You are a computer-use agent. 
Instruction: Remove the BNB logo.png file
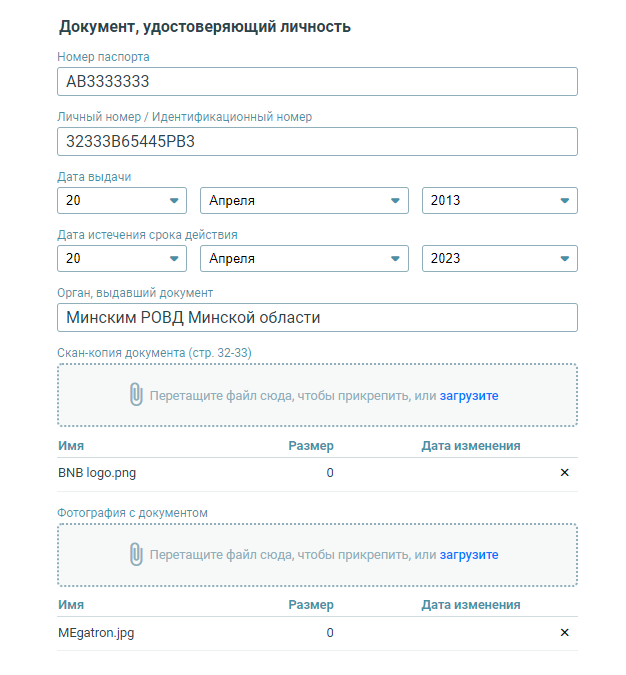[x=564, y=472]
